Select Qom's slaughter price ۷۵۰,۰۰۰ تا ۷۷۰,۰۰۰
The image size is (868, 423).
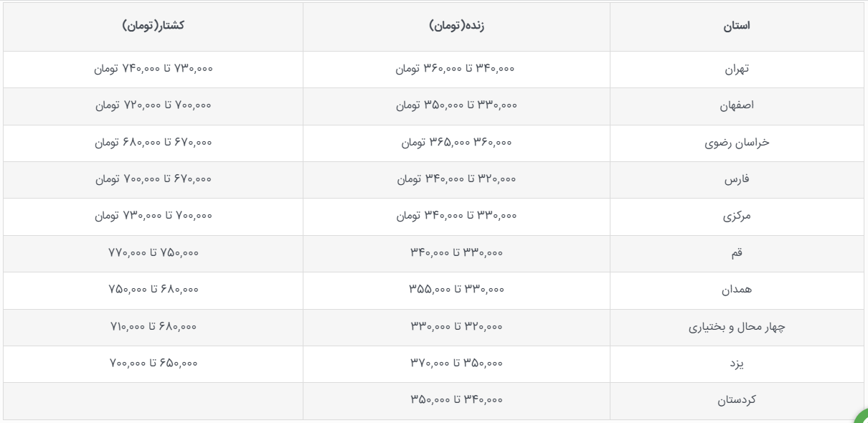[x=153, y=252]
